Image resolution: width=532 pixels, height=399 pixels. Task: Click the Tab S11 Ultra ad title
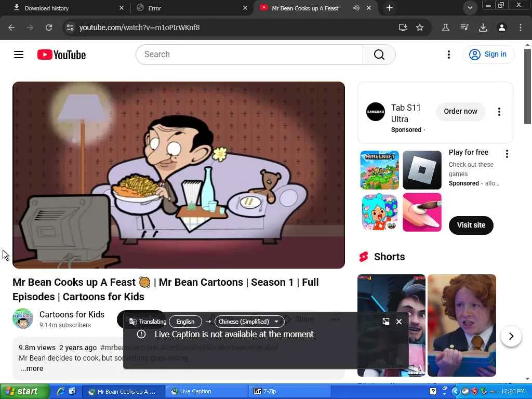pos(406,113)
